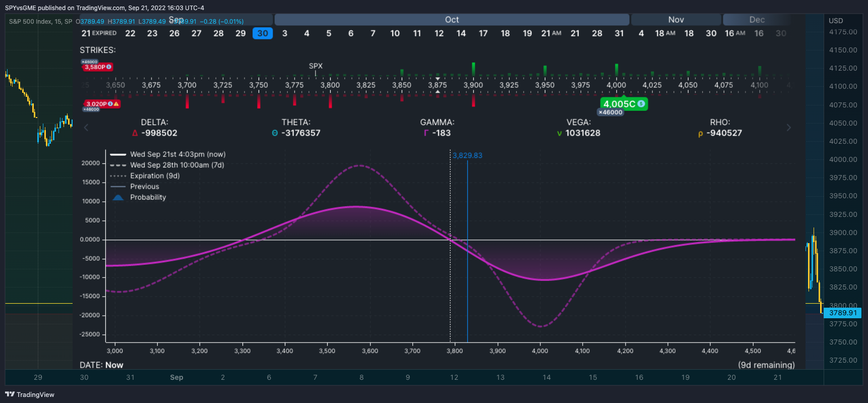Click the 4,000 strike on the ruler
This screenshot has width=868, height=403.
[x=616, y=85]
